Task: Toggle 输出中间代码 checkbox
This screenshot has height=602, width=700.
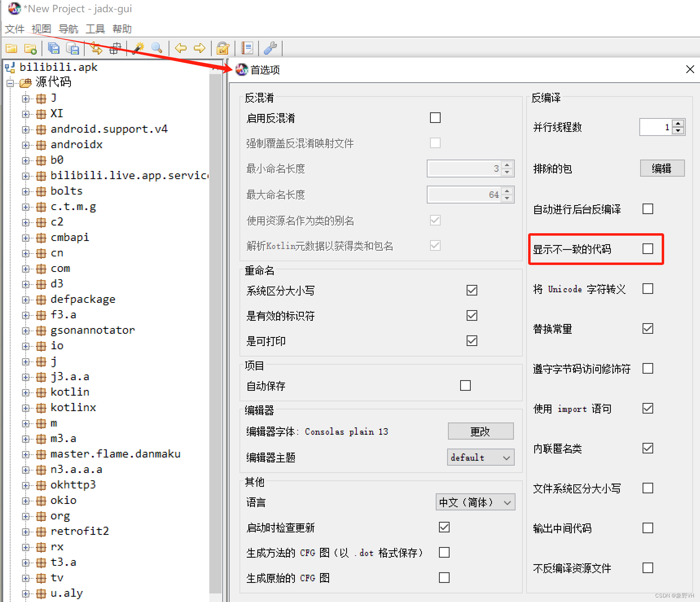Action: coord(648,528)
